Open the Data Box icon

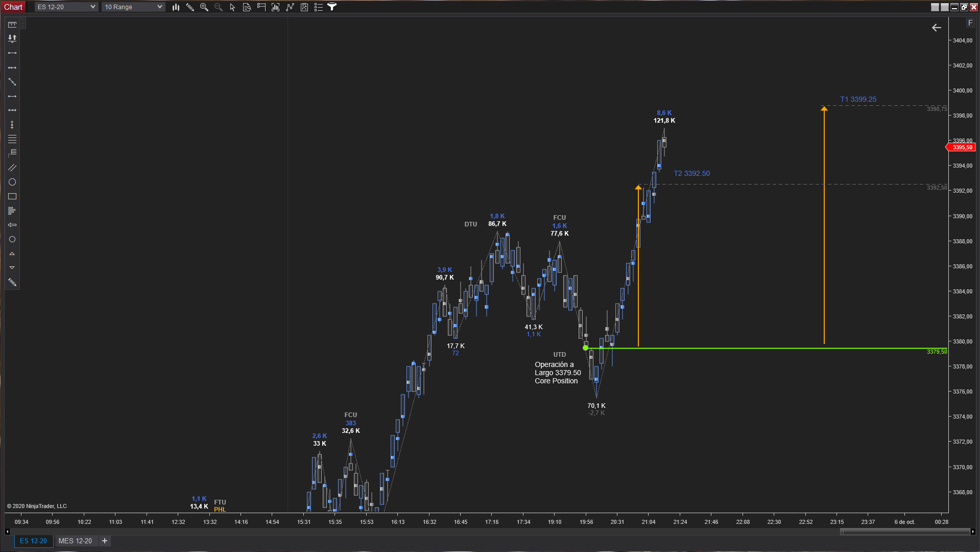[247, 7]
